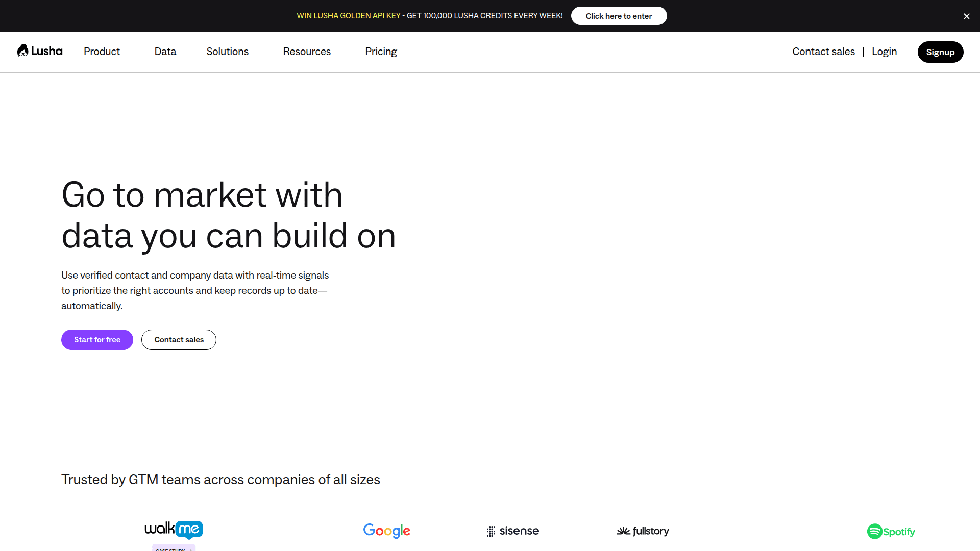The image size is (980, 551).
Task: Click the Contact sales outlined button
Action: (178, 339)
